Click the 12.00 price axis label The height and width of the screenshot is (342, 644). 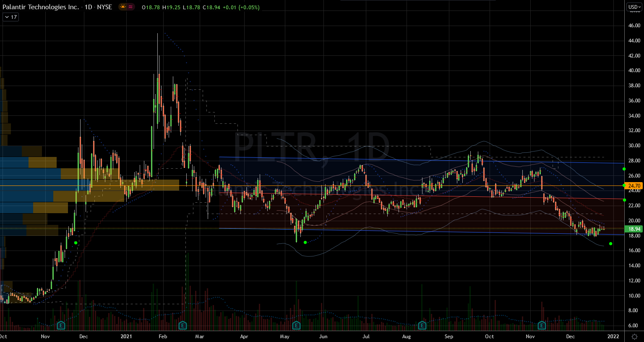[634, 281]
